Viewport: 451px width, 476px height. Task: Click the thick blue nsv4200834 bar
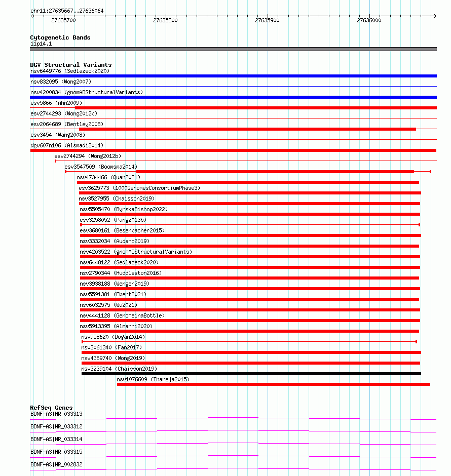(x=233, y=97)
